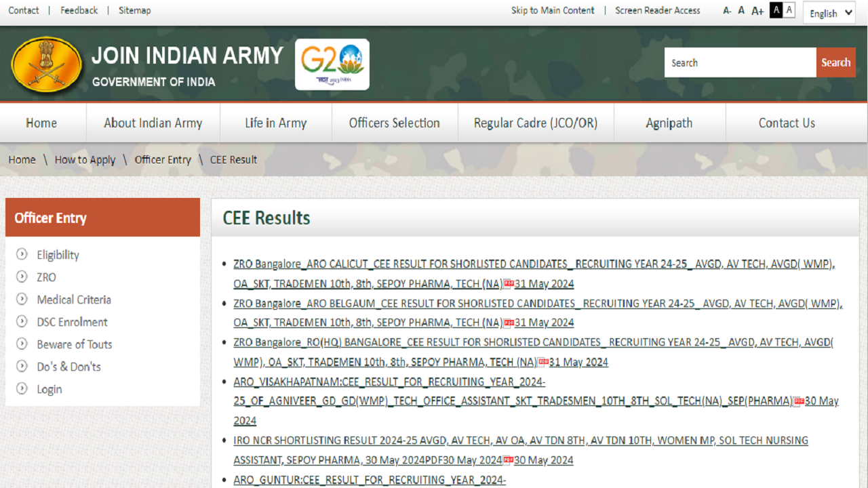Open ZRO sidebar link
The height and width of the screenshot is (488, 868).
[x=46, y=277]
